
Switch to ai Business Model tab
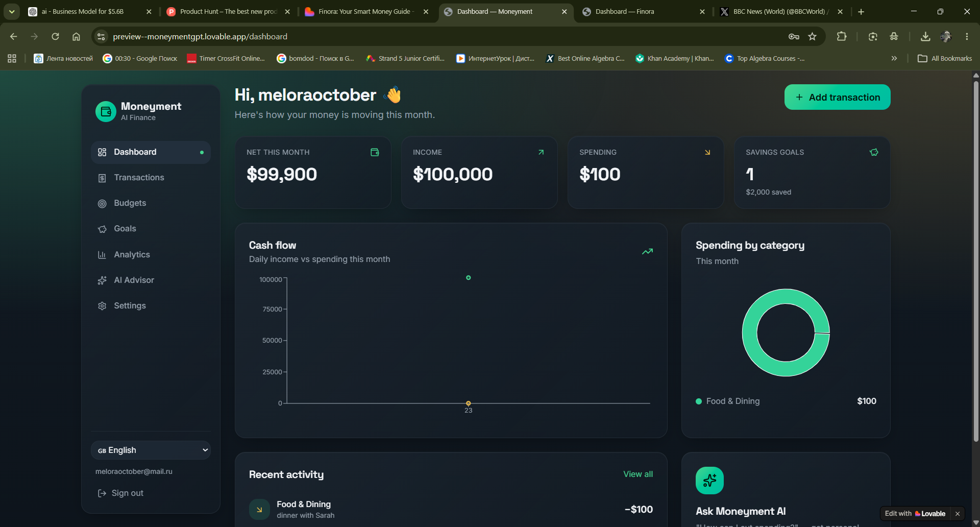[90, 11]
